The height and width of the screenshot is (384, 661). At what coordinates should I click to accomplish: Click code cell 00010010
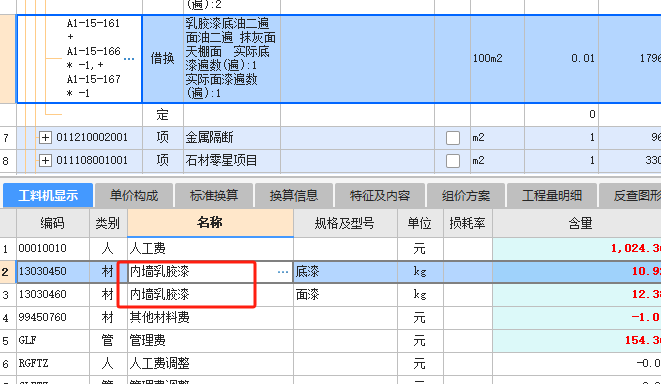click(x=53, y=249)
